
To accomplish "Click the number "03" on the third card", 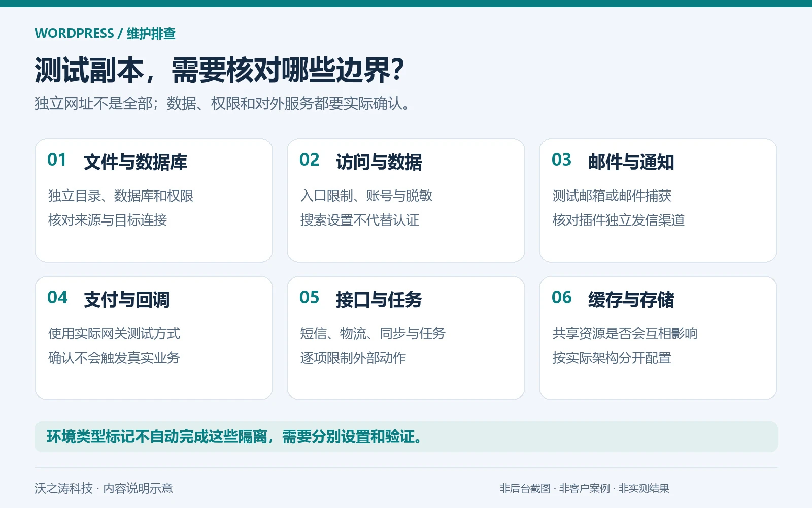I will tap(561, 160).
